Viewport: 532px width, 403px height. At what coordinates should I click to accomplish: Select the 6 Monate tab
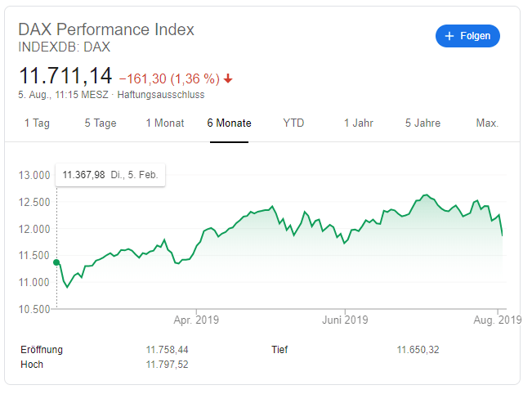pos(229,123)
